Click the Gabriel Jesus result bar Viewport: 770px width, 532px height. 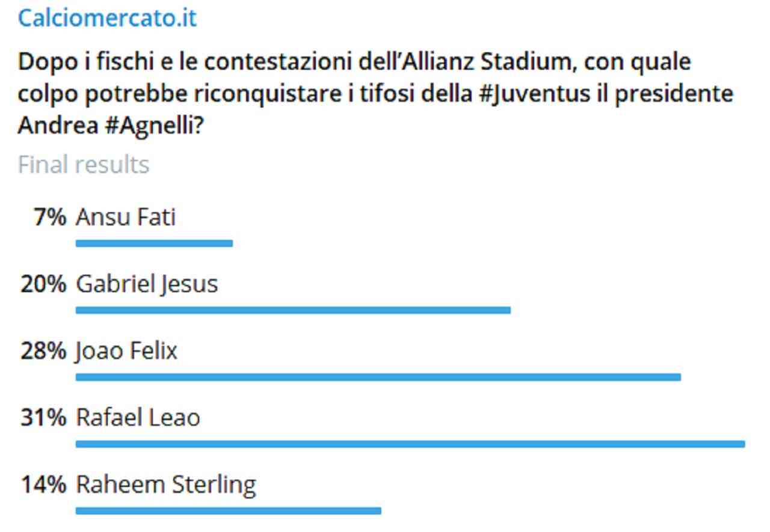pyautogui.click(x=293, y=310)
